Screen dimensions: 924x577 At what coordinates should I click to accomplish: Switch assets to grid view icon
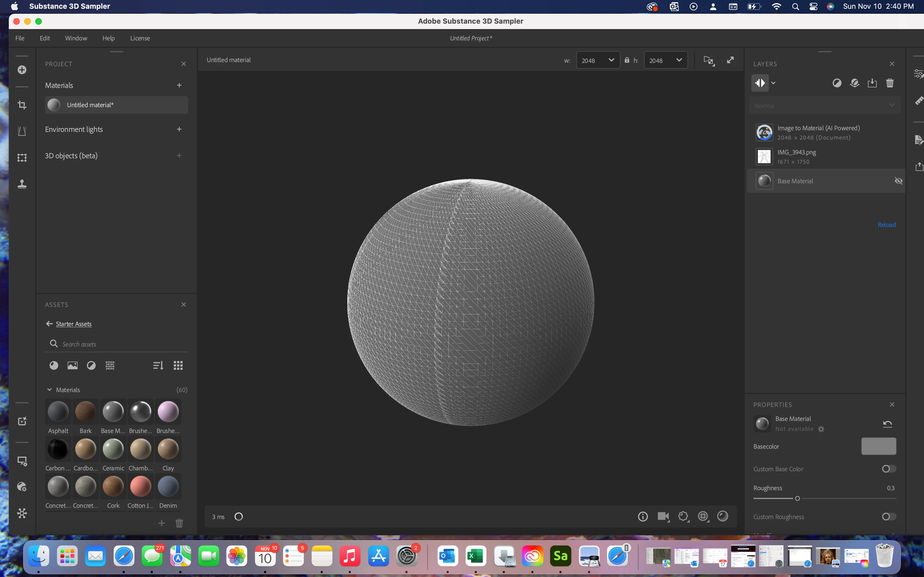178,365
